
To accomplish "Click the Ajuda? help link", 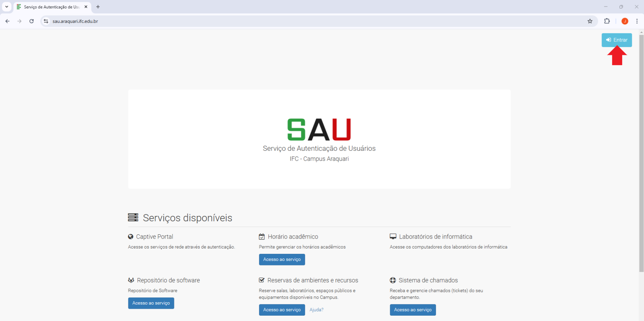I will point(316,310).
